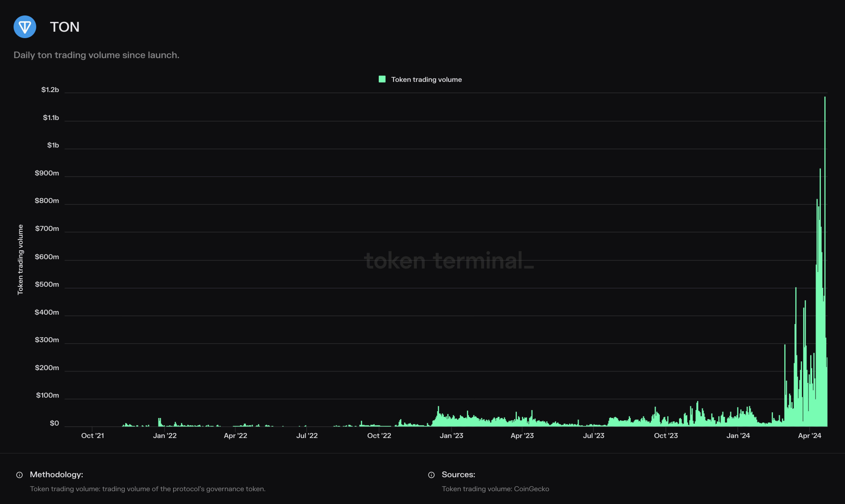
Task: Click the Apr '24 axis label
Action: point(809,435)
